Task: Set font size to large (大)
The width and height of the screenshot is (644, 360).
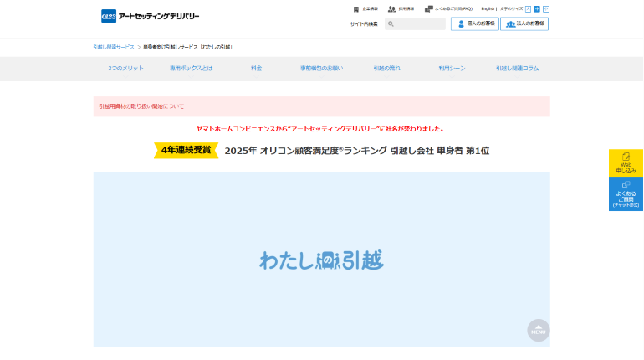Action: pos(529,9)
